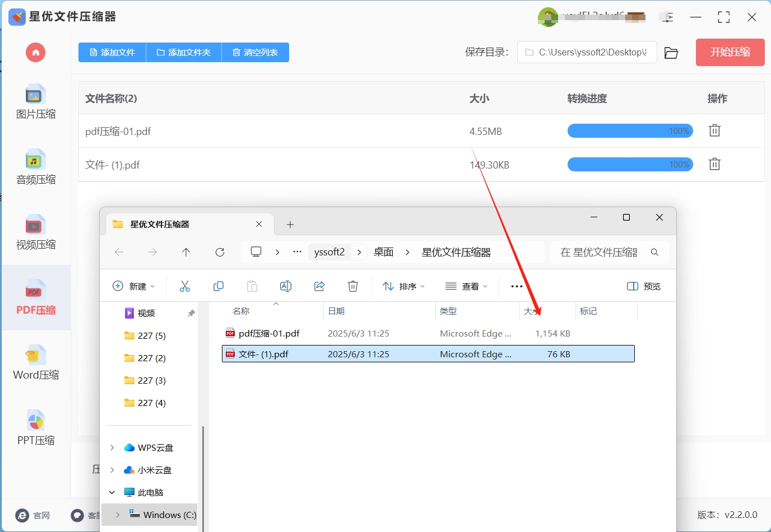Image resolution: width=771 pixels, height=532 pixels.
Task: Click the 4.55MB size of pdf压缩-01.pdf
Action: 486,132
